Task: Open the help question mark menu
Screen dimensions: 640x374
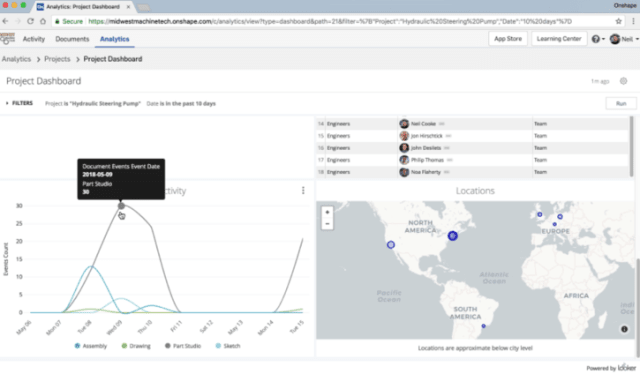Action: click(598, 39)
